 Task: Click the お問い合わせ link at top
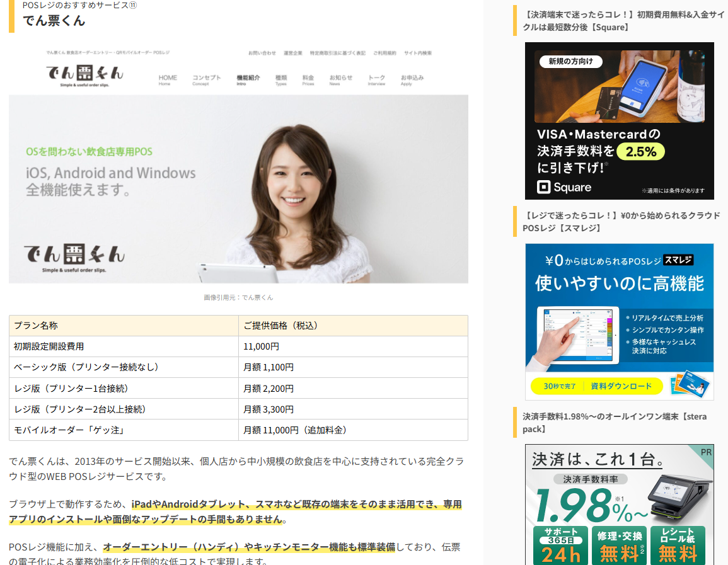pos(262,54)
